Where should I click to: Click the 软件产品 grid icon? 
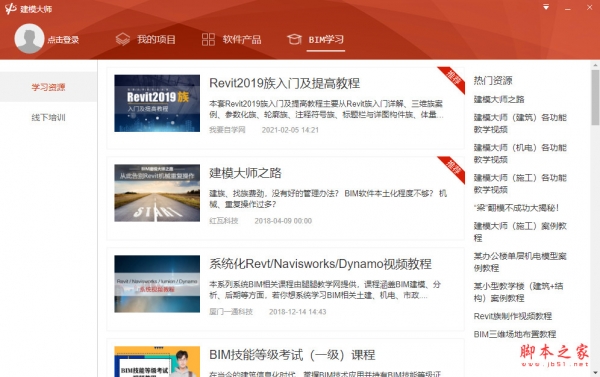coord(208,39)
